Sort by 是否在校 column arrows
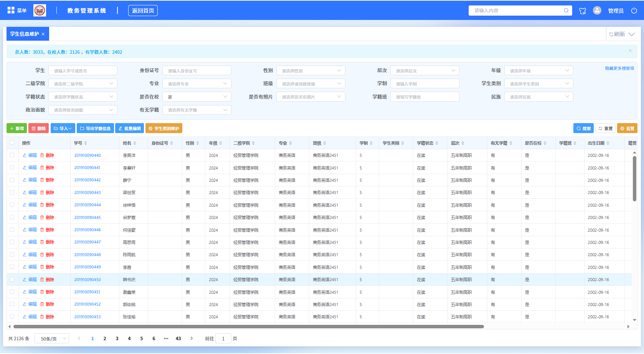 click(545, 143)
